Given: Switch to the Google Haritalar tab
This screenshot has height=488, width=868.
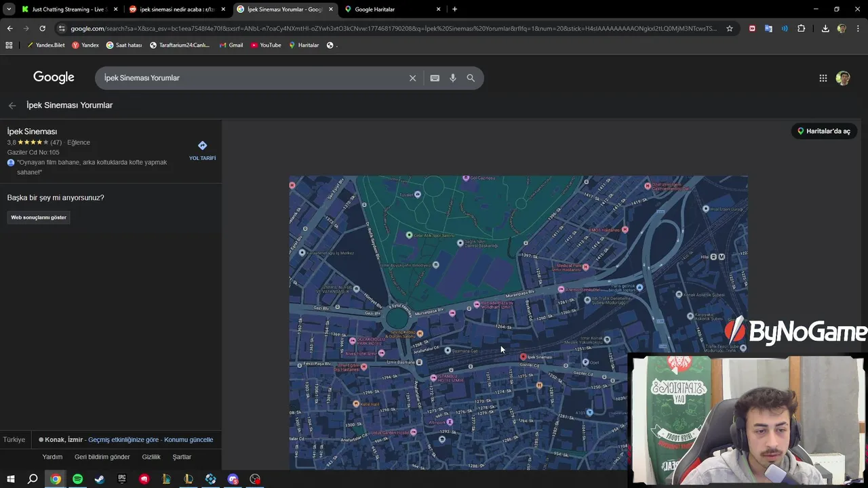Looking at the screenshot, I should point(393,9).
